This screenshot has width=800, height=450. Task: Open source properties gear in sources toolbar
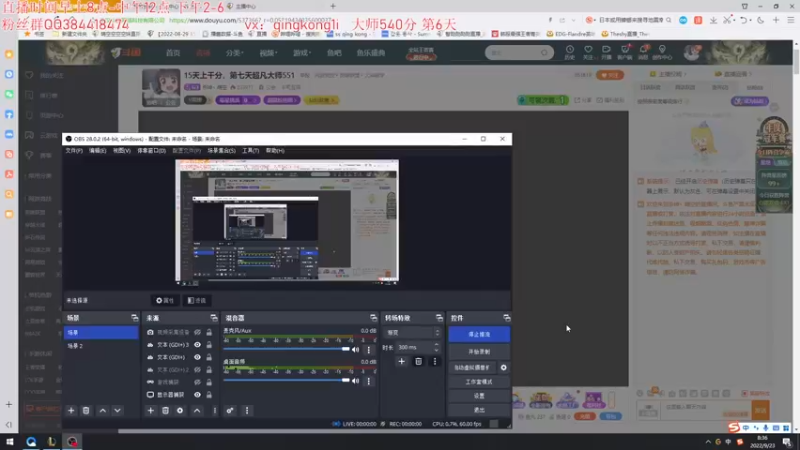click(180, 411)
